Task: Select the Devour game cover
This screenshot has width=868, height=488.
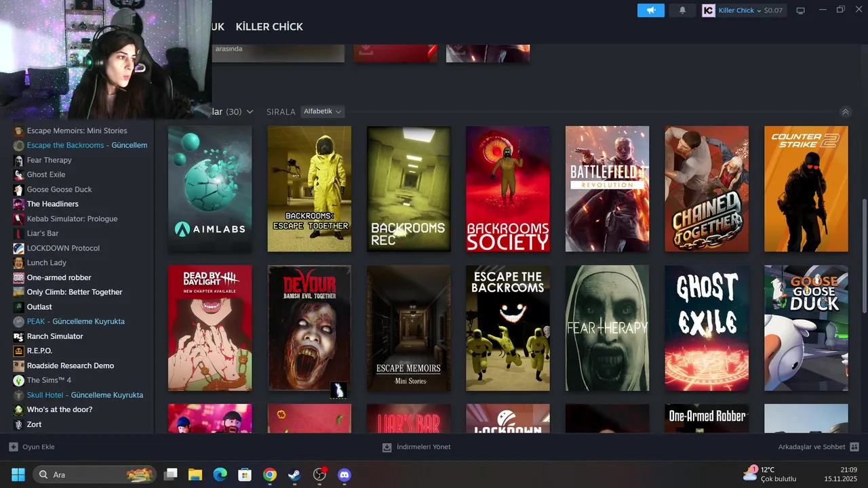Action: 309,328
